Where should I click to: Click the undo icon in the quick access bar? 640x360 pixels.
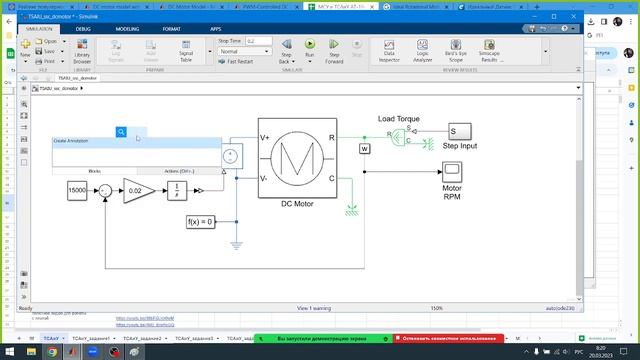click(543, 29)
